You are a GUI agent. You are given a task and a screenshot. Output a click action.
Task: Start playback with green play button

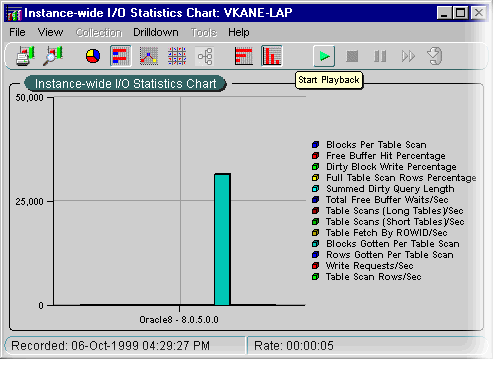324,56
